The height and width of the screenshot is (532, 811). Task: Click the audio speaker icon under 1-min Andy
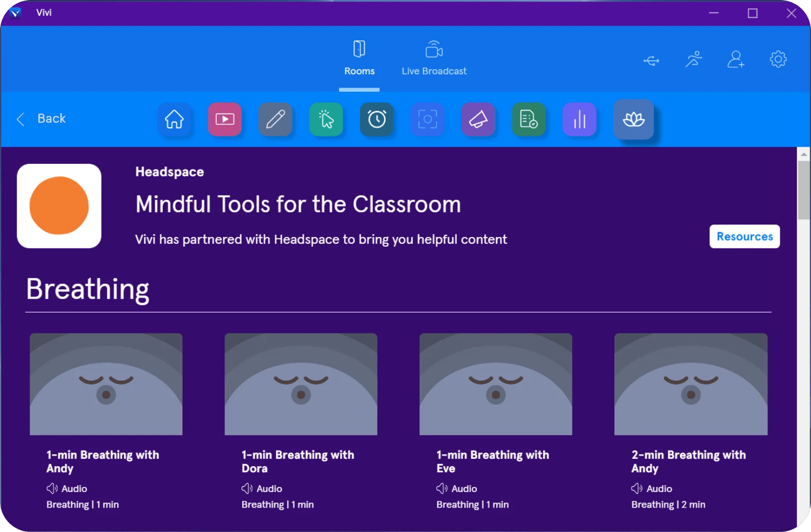pyautogui.click(x=52, y=488)
